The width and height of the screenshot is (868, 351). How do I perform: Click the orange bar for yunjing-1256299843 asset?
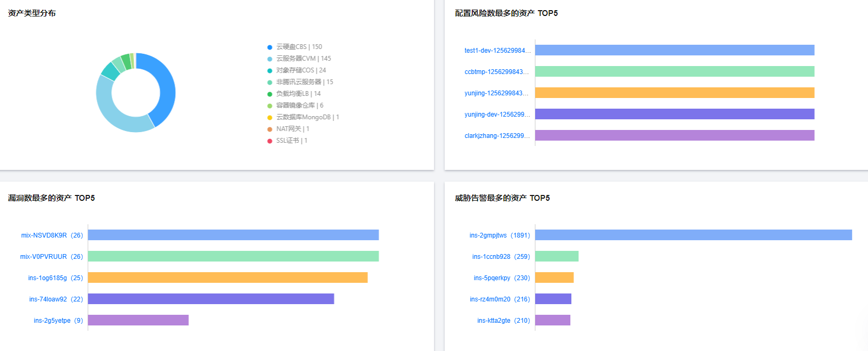click(675, 93)
